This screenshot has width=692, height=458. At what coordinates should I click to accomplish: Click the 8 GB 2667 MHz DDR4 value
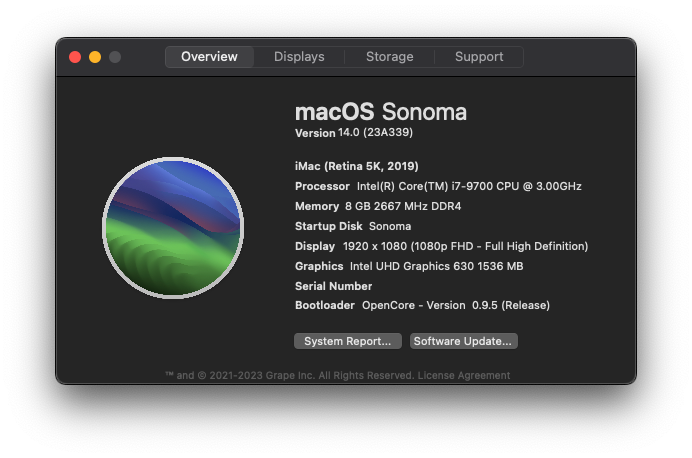point(403,206)
